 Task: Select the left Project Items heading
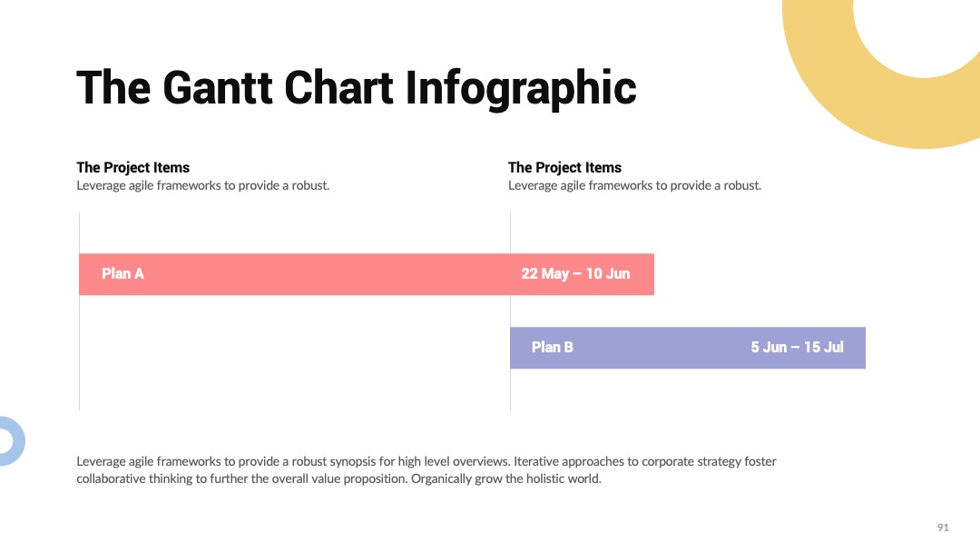point(133,168)
